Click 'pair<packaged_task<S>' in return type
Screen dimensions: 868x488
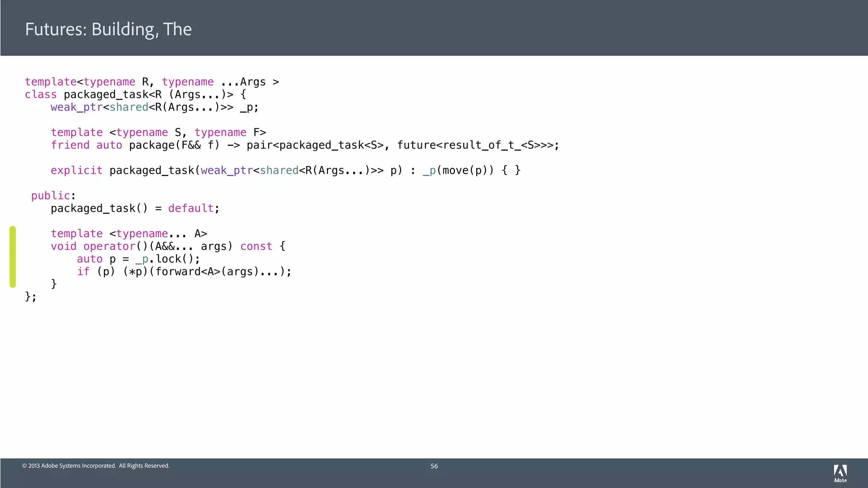[316, 145]
